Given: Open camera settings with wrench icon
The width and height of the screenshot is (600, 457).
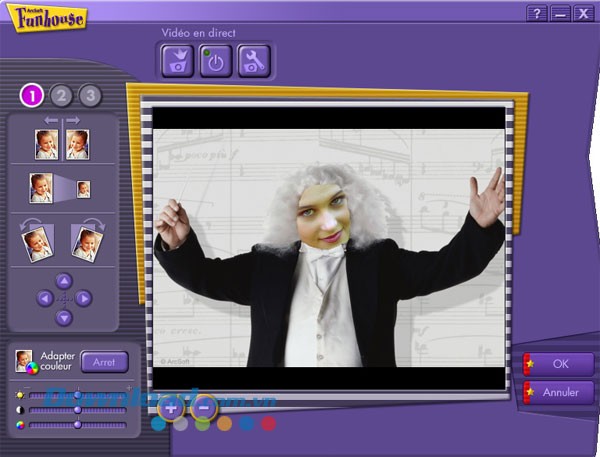Looking at the screenshot, I should click(252, 62).
